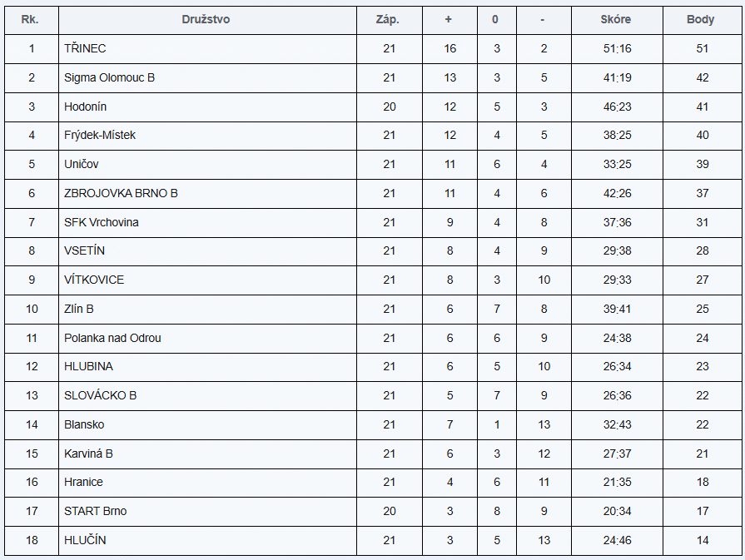The image size is (745, 560).
Task: Open SFK Vrchovina team entry
Action: click(x=102, y=222)
